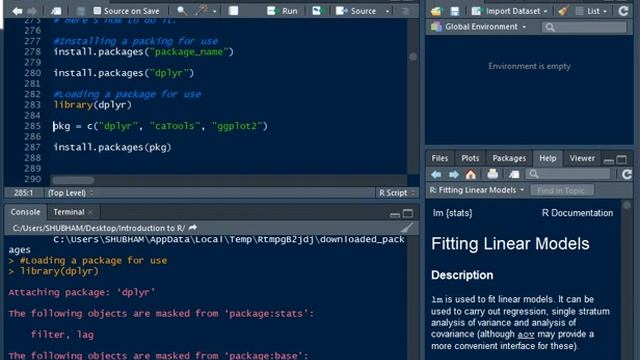Click the Find in Topic field

pyautogui.click(x=562, y=190)
